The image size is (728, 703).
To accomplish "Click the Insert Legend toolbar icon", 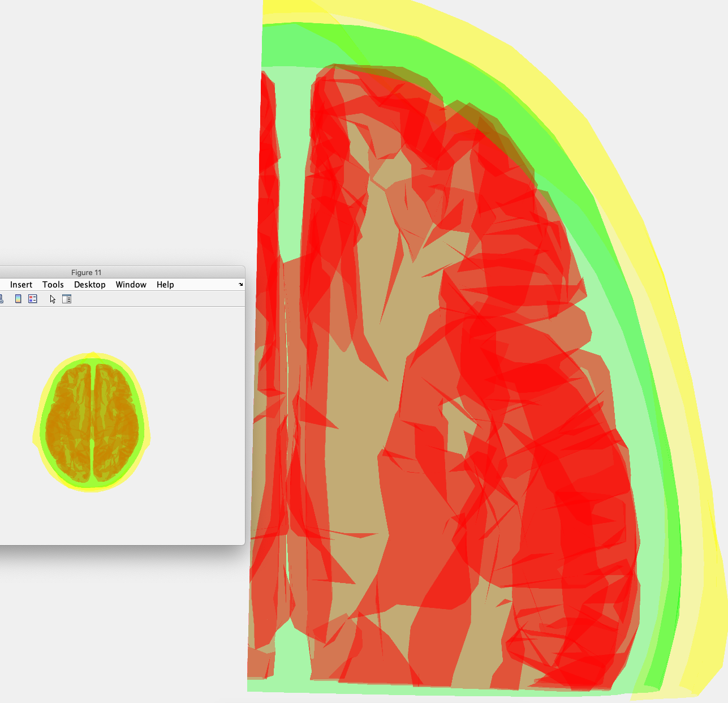I will pos(33,299).
